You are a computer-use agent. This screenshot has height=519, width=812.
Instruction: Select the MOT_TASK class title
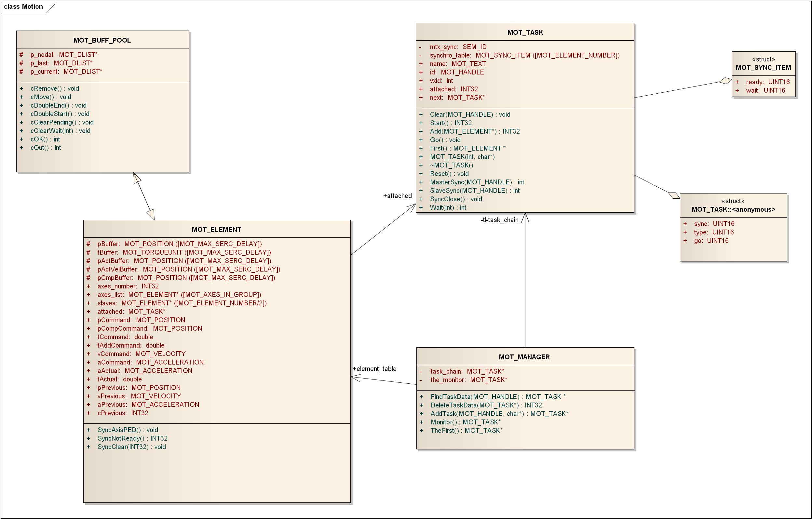click(x=525, y=32)
